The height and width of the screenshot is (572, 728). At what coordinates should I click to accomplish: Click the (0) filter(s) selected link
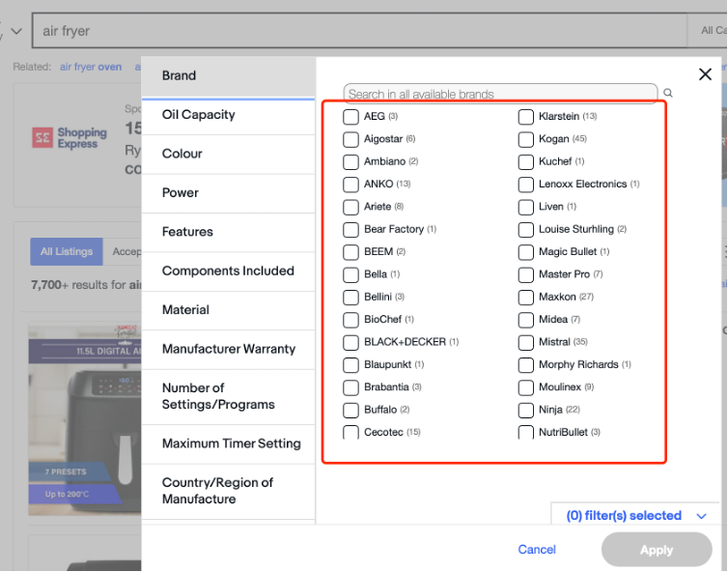coord(624,516)
